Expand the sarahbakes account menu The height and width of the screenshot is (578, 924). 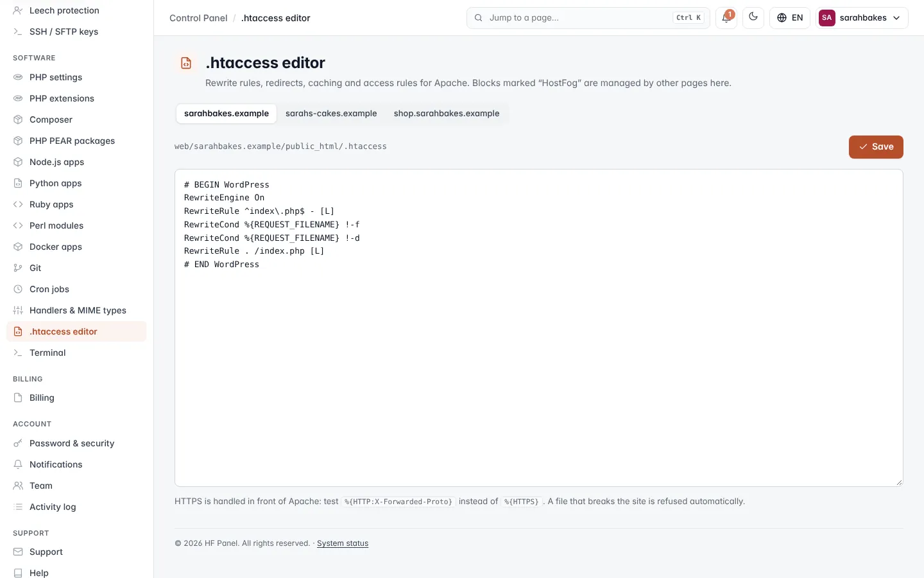[x=862, y=18]
